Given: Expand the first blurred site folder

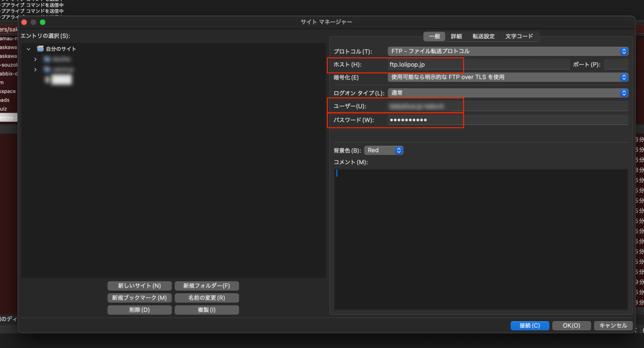Looking at the screenshot, I should tap(35, 59).
